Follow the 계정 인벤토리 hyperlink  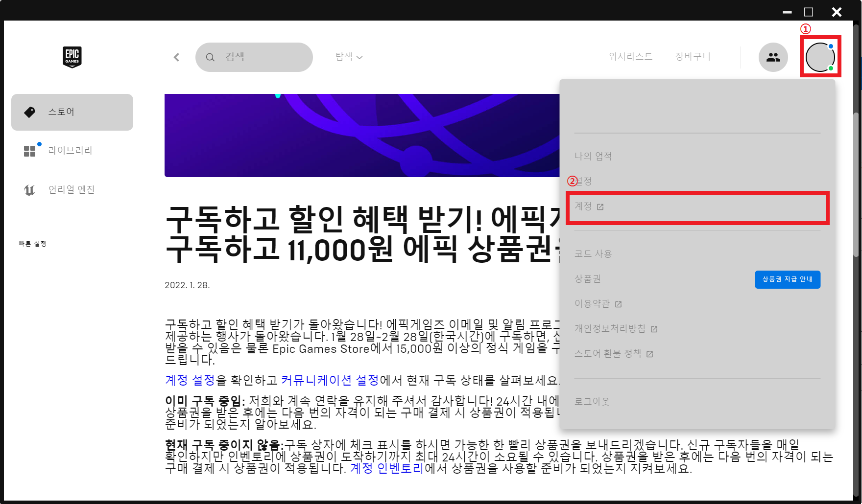tap(387, 468)
